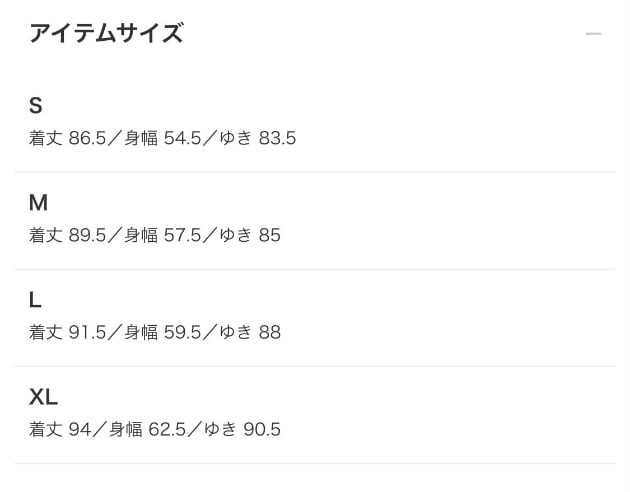The width and height of the screenshot is (630, 492).
Task: Select the M size label
Action: [x=39, y=202]
